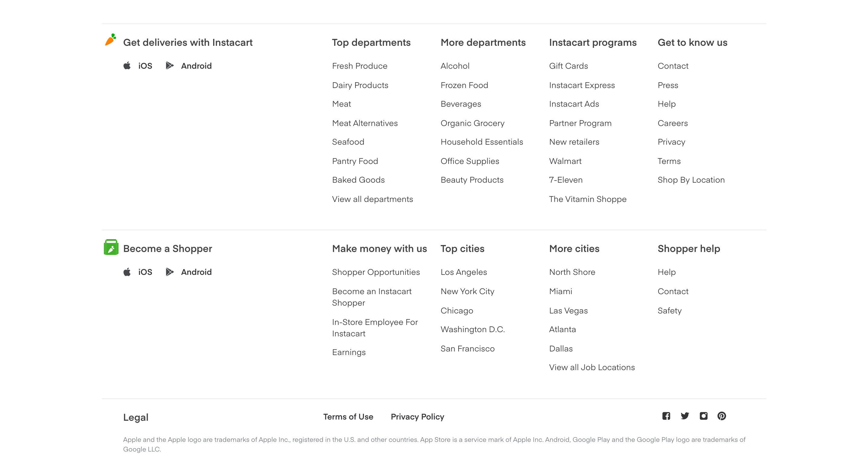Open the Privacy Policy
Viewport: 868px width, 475px height.
point(418,417)
